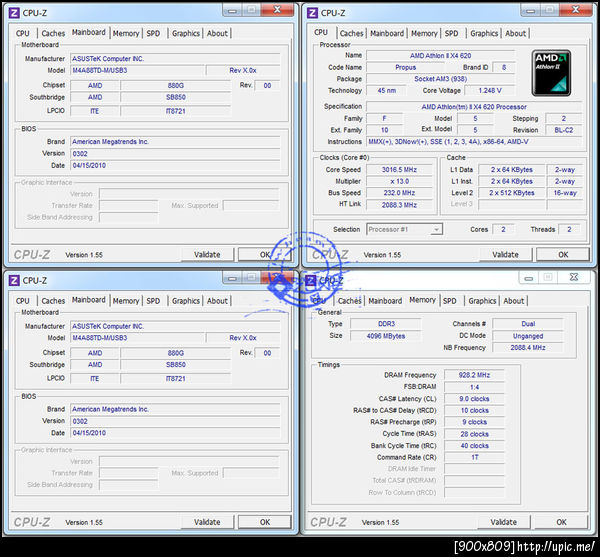
Task: Click the DRAM Frequency value '928.2 MHz'
Action: [474, 375]
